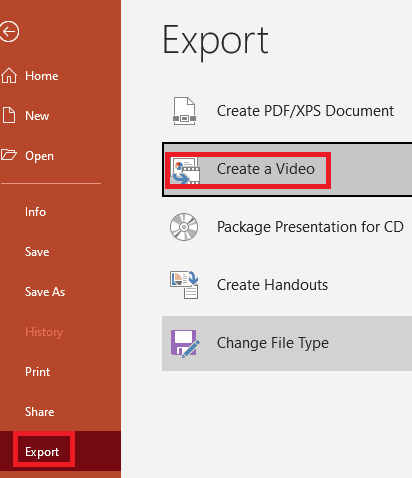Click the PDF/XPS document icon

[184, 111]
